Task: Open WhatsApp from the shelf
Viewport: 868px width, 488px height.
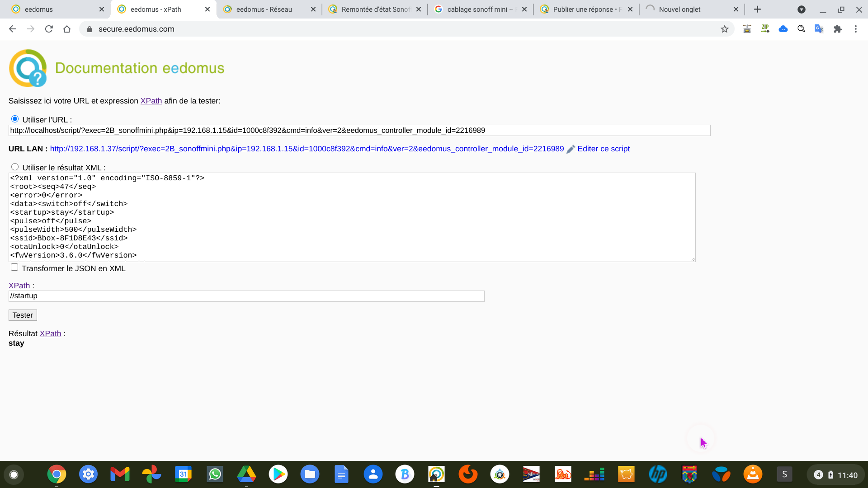Action: (215, 474)
